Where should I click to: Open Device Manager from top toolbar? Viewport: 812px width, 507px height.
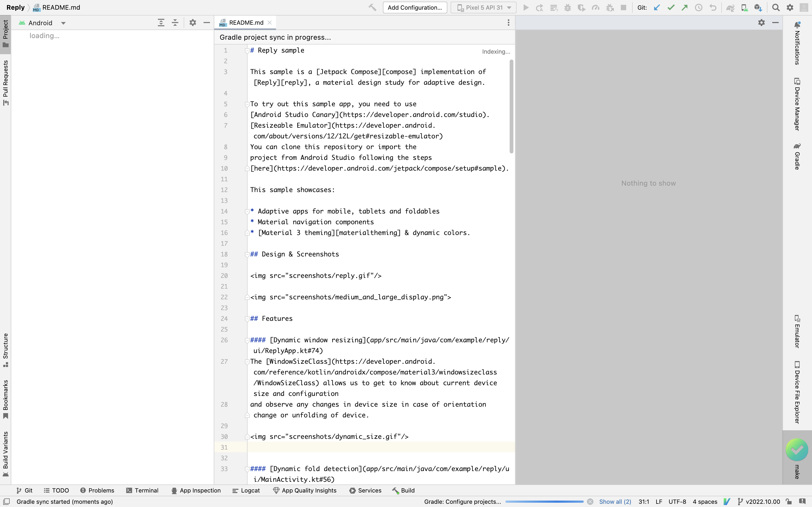pos(744,8)
